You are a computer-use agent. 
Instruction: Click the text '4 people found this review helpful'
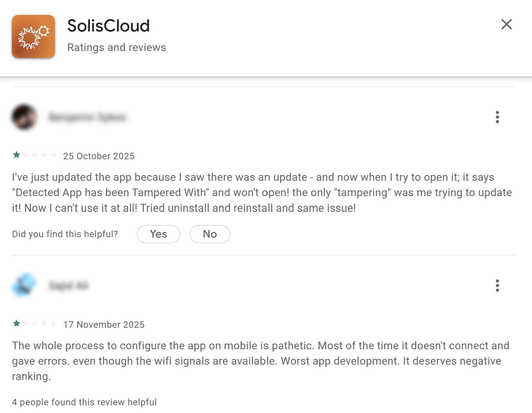(x=84, y=402)
